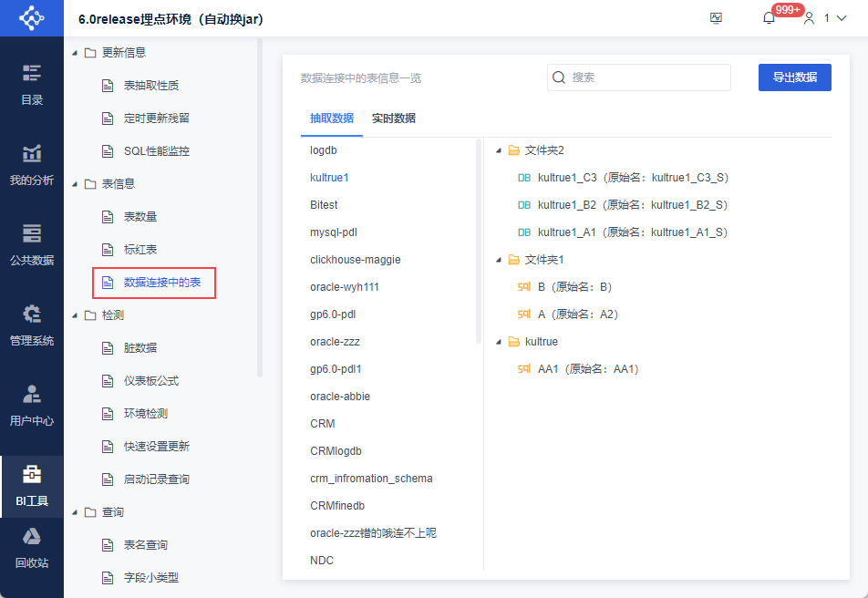This screenshot has height=598, width=868.
Task: Collapse the kultrue folder arrow
Action: [x=499, y=342]
